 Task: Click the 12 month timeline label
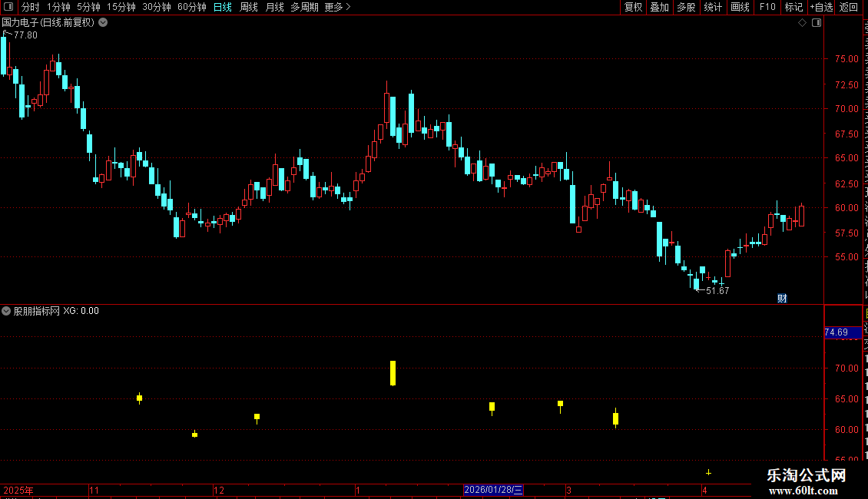[219, 490]
